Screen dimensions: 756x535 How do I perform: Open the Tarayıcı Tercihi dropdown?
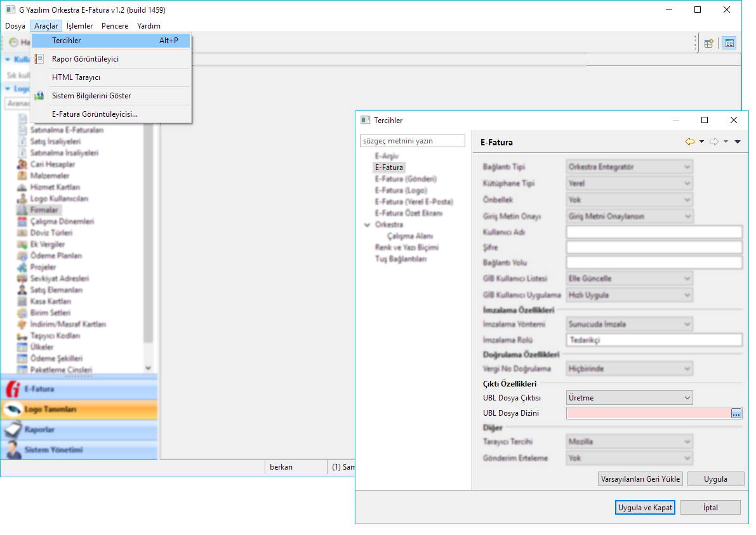click(x=630, y=442)
